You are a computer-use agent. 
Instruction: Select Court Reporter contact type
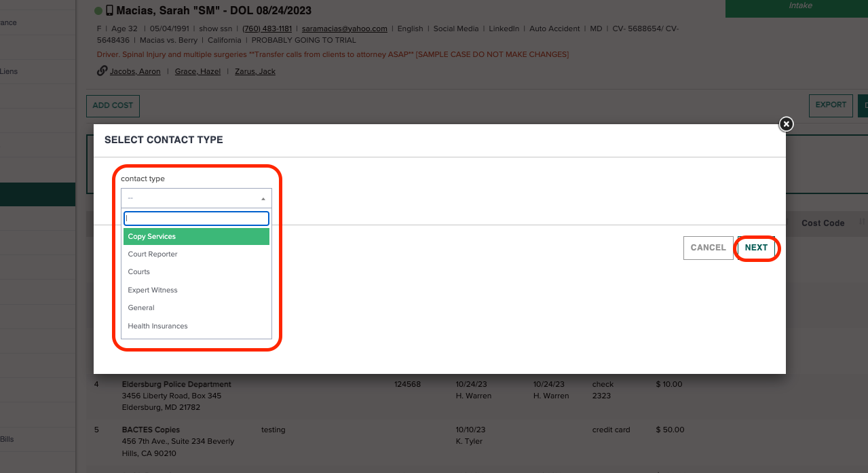pyautogui.click(x=197, y=254)
